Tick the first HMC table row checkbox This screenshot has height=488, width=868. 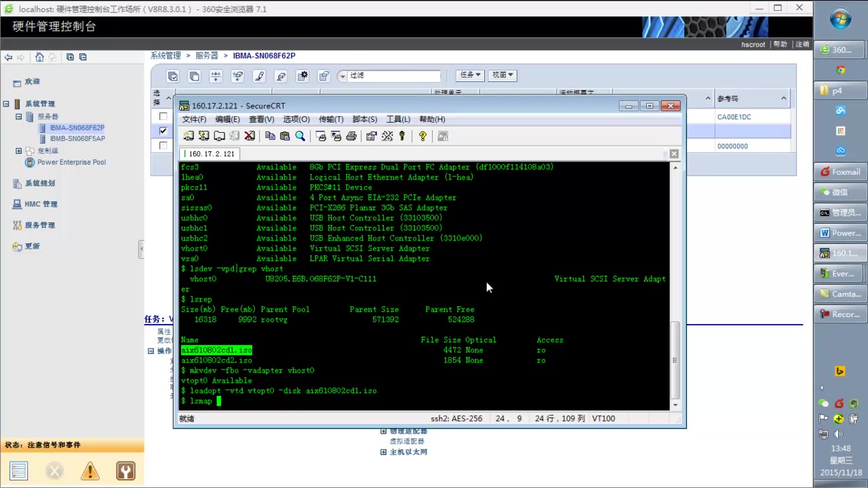[x=163, y=117]
